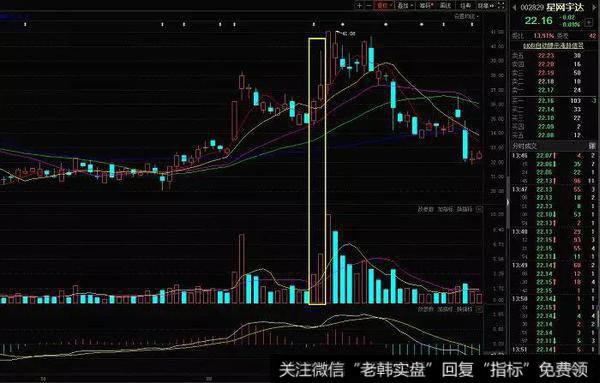The width and height of the screenshot is (600, 383).
Task: Click the 委比 13.91% value
Action: (x=544, y=36)
